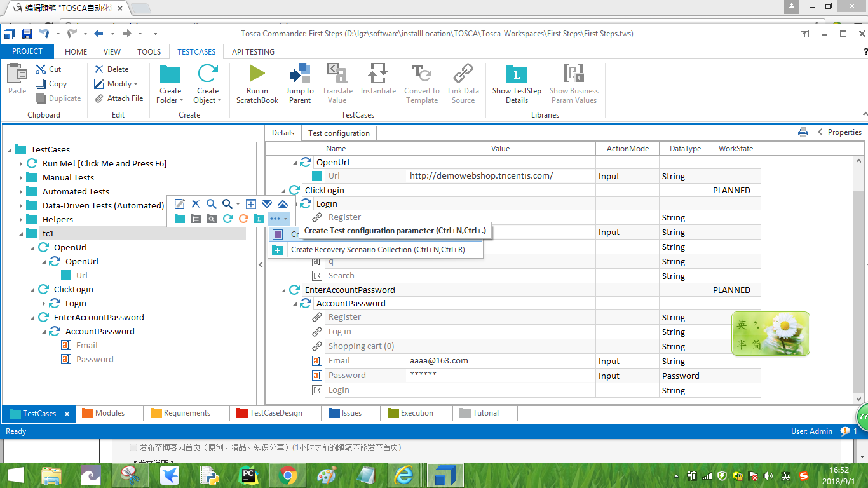Open Internet Explorer from the Windows taskbar
This screenshot has height=488, width=868.
click(x=405, y=475)
